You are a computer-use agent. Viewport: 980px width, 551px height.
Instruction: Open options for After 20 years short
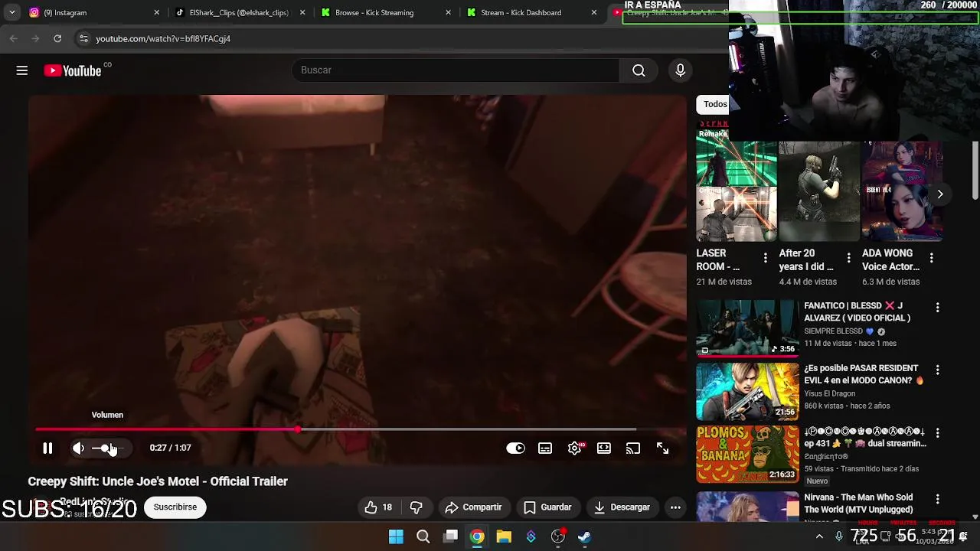pos(848,259)
